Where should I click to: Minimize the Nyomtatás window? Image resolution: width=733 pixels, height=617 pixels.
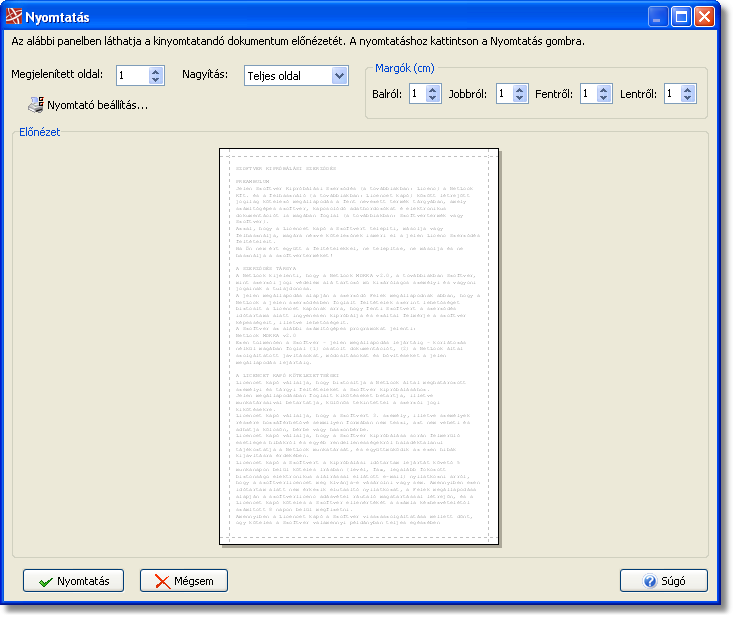click(x=658, y=17)
